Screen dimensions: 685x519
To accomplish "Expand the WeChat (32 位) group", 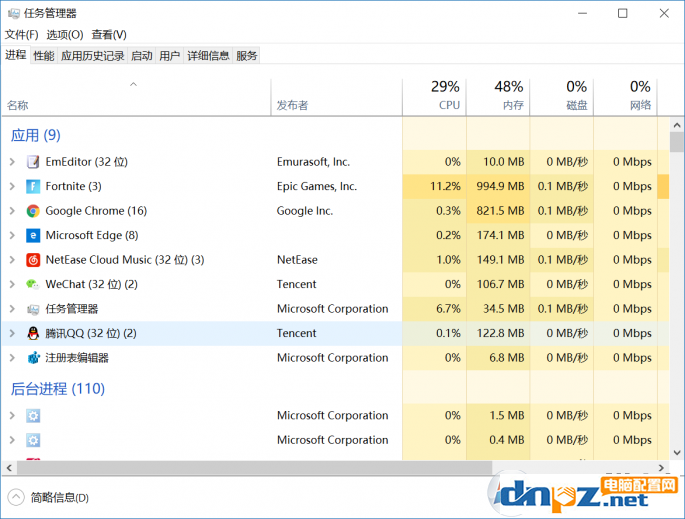I will pyautogui.click(x=12, y=284).
